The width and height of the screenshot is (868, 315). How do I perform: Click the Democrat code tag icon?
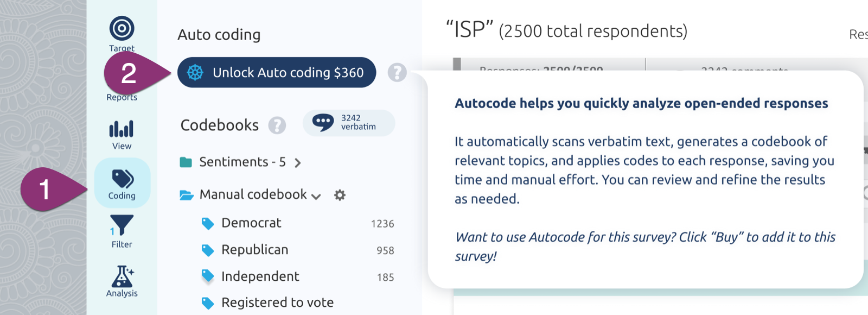(x=208, y=223)
